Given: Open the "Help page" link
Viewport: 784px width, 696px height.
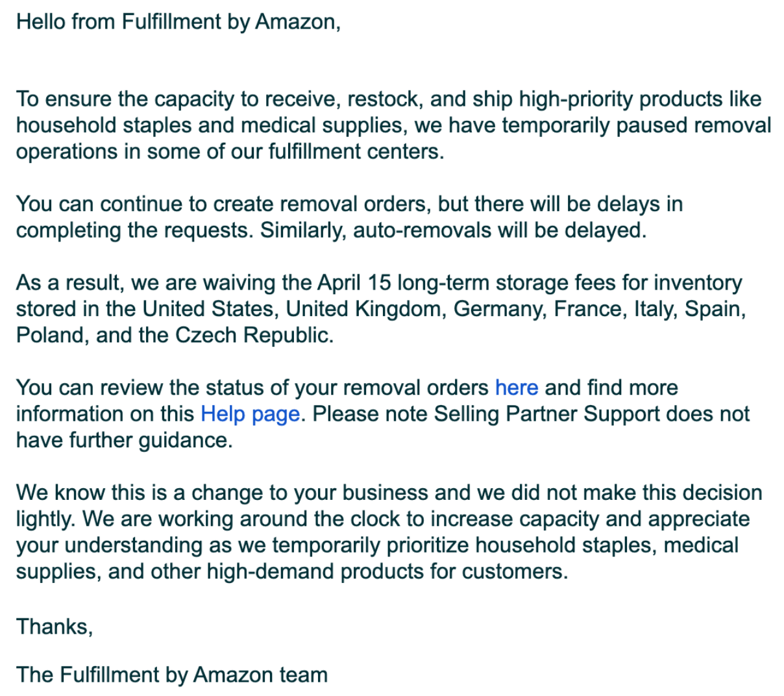Looking at the screenshot, I should [251, 414].
